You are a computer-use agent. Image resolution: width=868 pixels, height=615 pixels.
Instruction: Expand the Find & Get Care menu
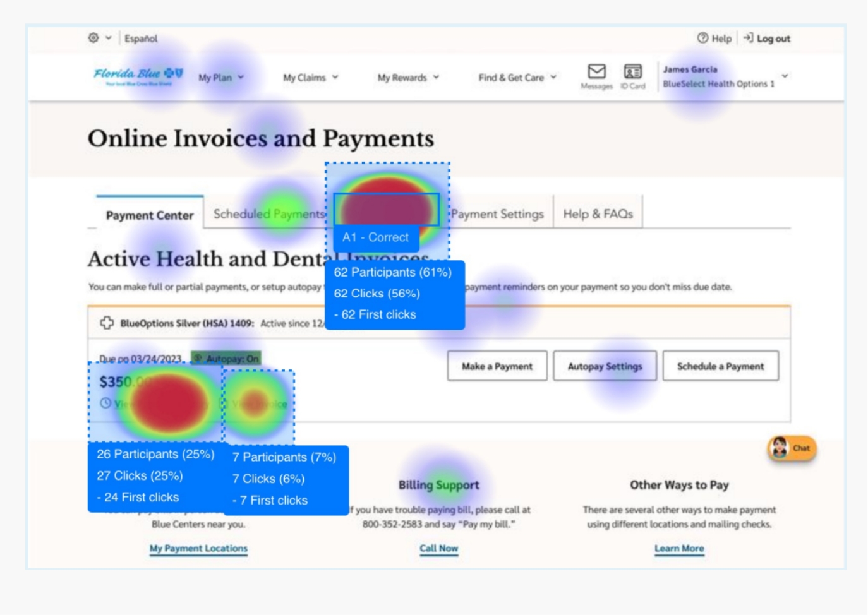click(x=517, y=78)
